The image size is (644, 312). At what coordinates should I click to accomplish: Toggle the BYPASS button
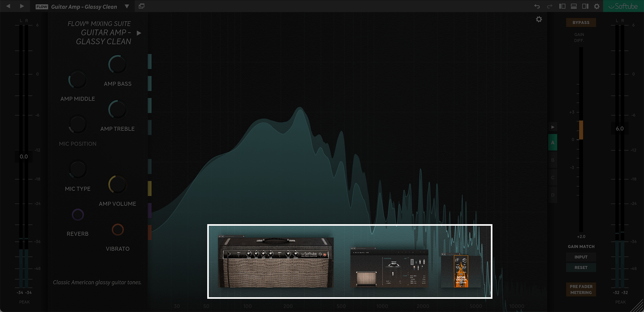581,23
